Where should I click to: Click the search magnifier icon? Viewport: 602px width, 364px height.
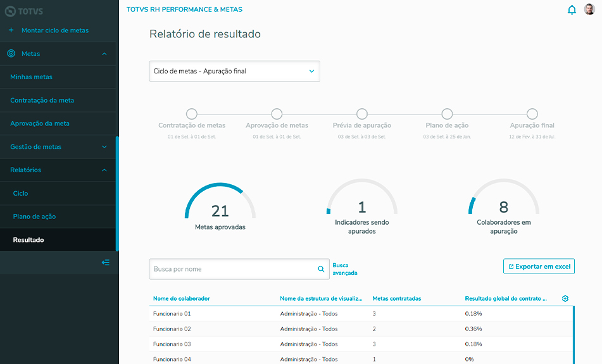click(x=321, y=269)
